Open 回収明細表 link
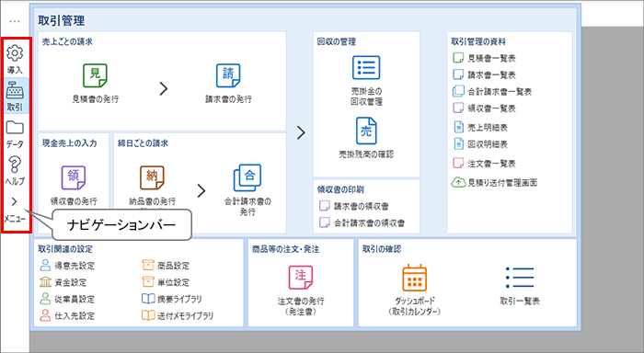Image resolution: width=644 pixels, height=353 pixels. tap(480, 144)
